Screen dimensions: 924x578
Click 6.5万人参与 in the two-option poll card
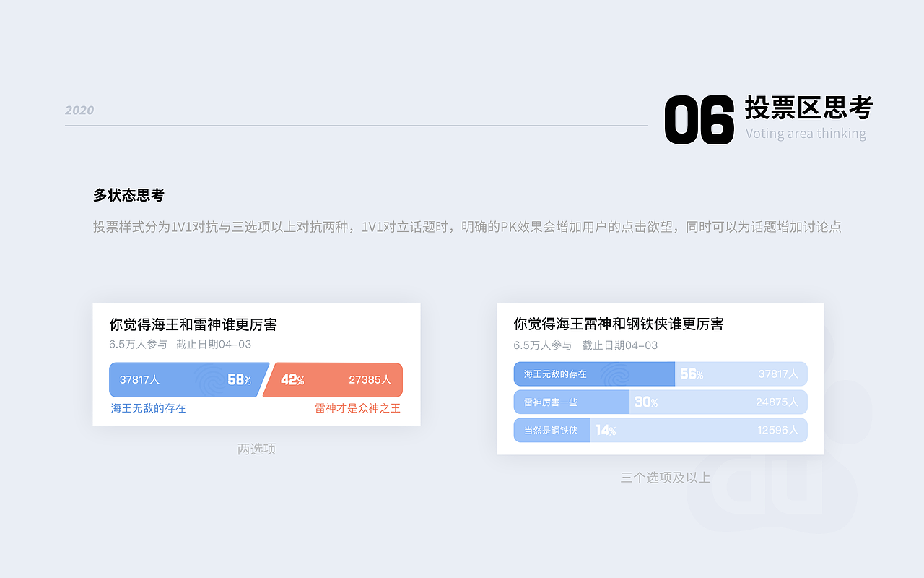pyautogui.click(x=138, y=345)
